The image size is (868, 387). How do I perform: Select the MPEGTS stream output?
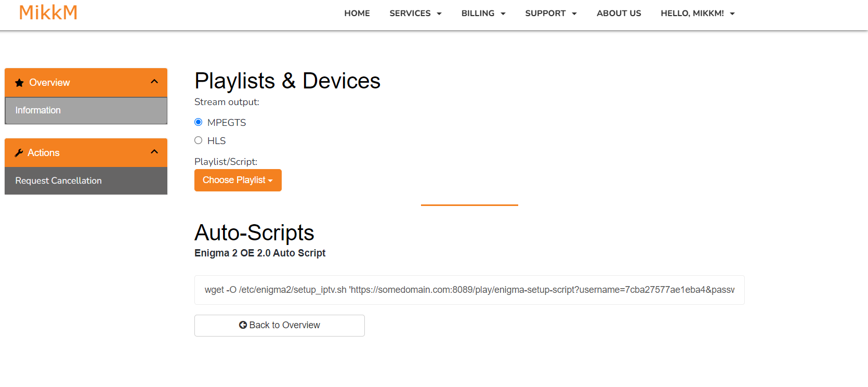click(x=198, y=122)
